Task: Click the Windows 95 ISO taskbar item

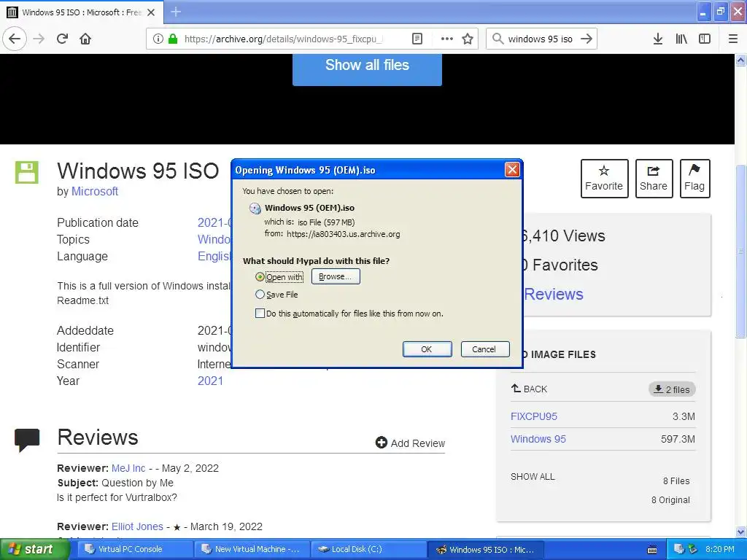Action: [485, 550]
